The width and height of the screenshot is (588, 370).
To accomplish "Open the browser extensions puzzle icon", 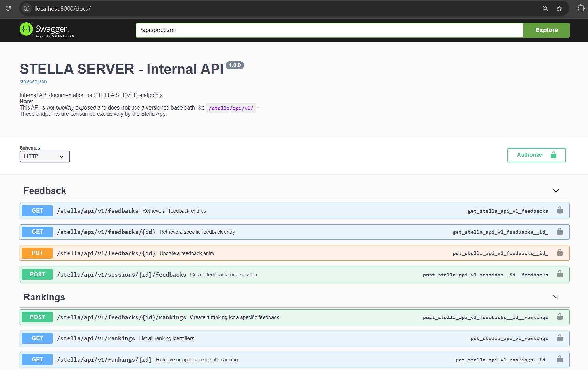I will click(x=581, y=8).
